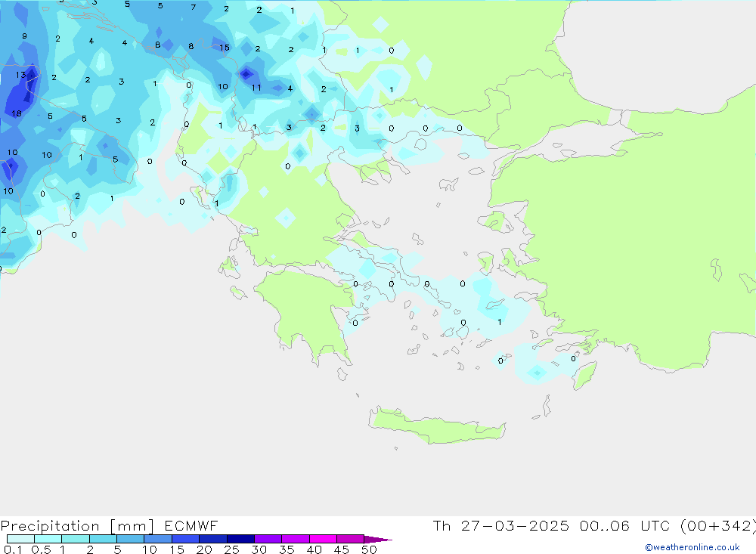This screenshot has width=756, height=554.
Task: Select the 5–10 mm legend color swatch
Action: click(130, 539)
